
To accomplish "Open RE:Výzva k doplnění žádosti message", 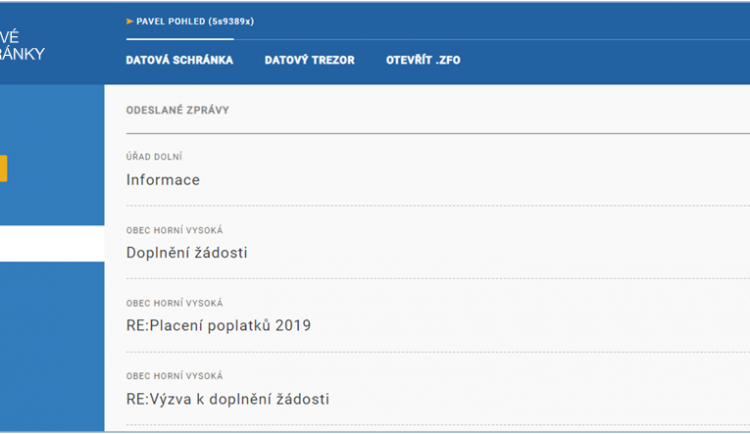I will (228, 399).
